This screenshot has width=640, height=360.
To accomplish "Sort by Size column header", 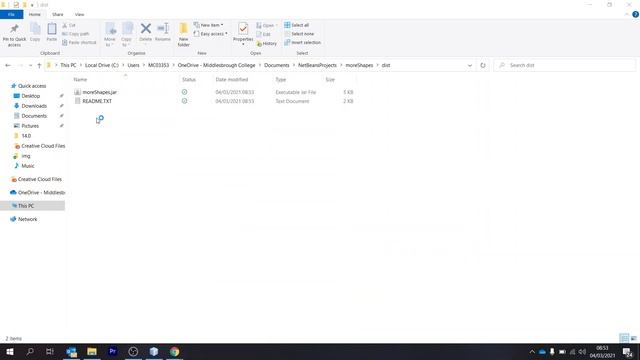I will pos(330,80).
